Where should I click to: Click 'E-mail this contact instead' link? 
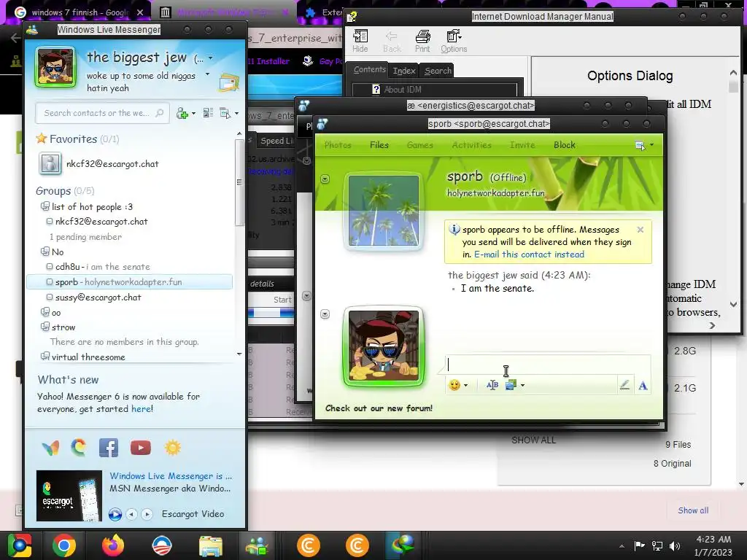tap(529, 254)
